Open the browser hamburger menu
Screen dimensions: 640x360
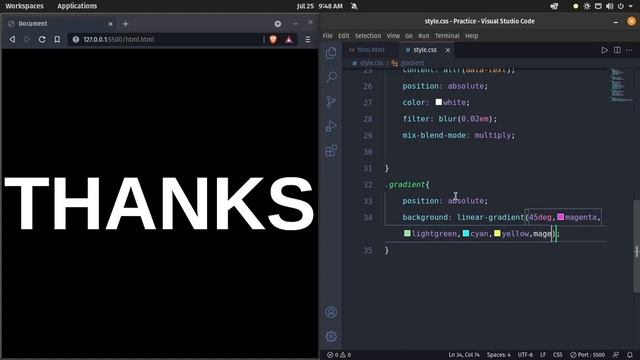click(x=308, y=39)
